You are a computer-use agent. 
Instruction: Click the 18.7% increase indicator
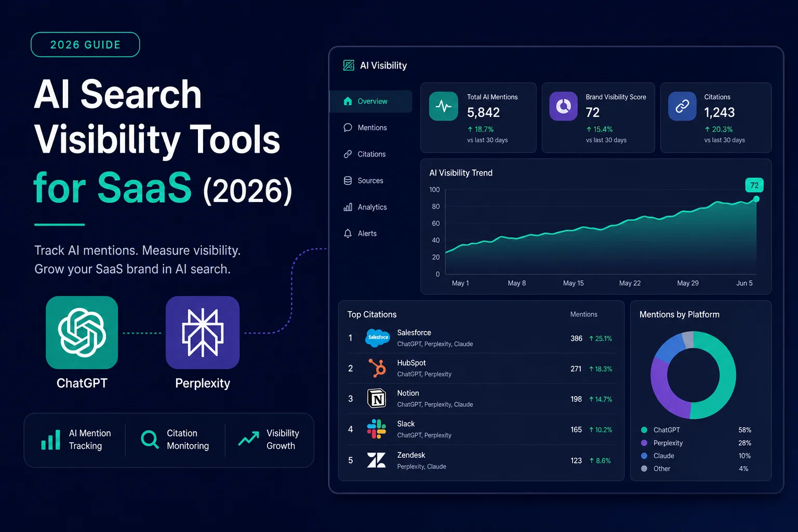tap(480, 129)
